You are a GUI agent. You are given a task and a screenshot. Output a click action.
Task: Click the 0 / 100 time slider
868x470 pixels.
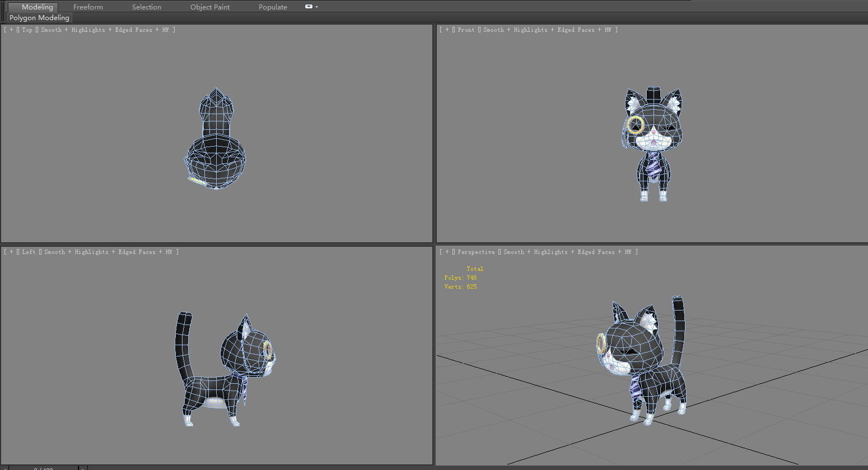(44, 468)
